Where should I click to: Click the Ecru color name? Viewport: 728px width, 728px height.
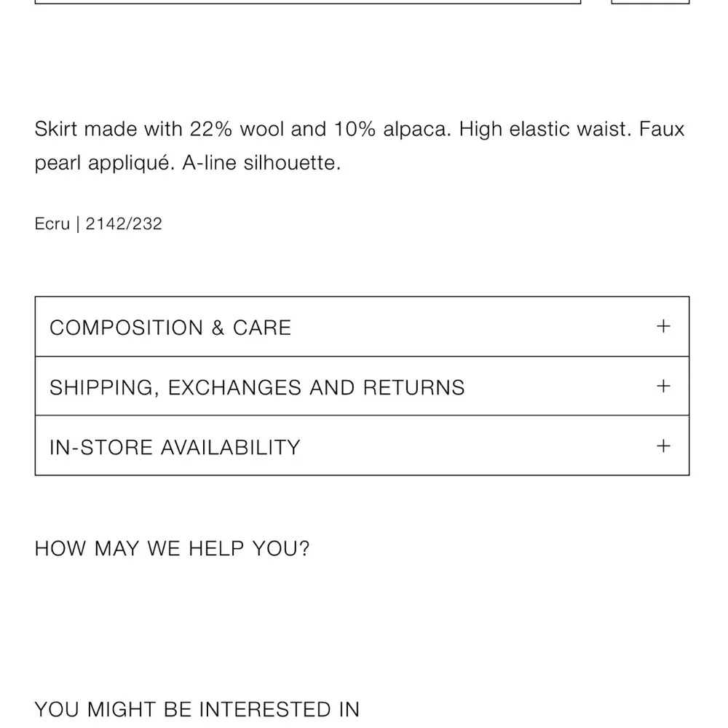click(x=52, y=223)
